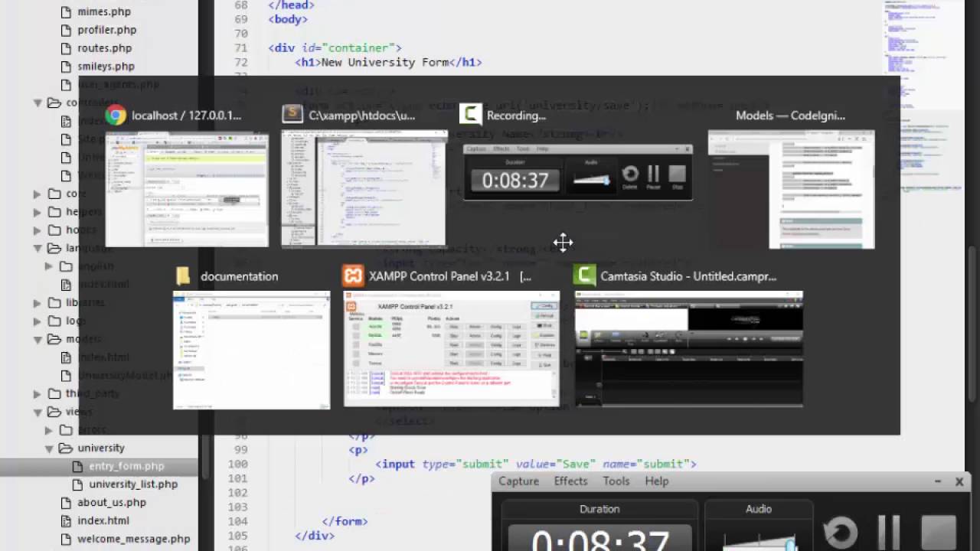Expand the errors subfolder arrow
This screenshot has height=551, width=980.
(x=49, y=430)
